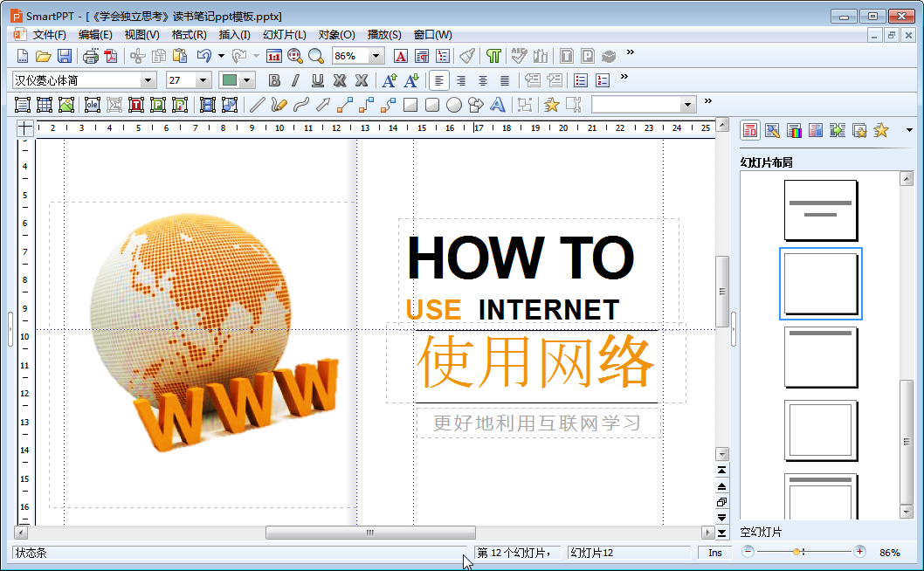Save the presentation with the floppy disk icon
Viewport: 924px width, 571px height.
click(x=65, y=56)
